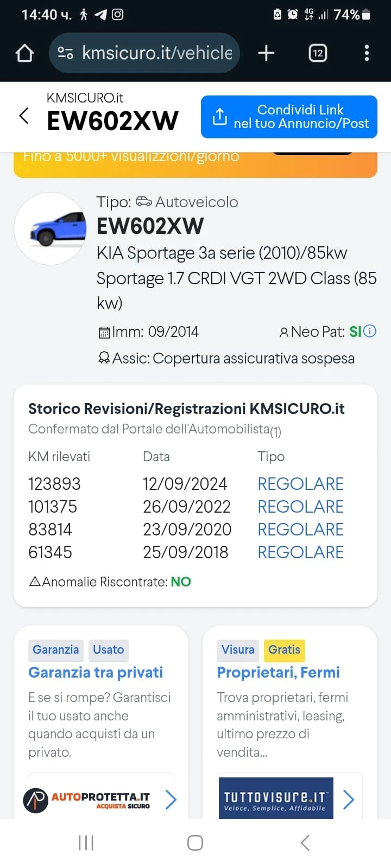Open browser three-dot overflow menu
Image resolution: width=391 pixels, height=868 pixels.
(x=367, y=53)
